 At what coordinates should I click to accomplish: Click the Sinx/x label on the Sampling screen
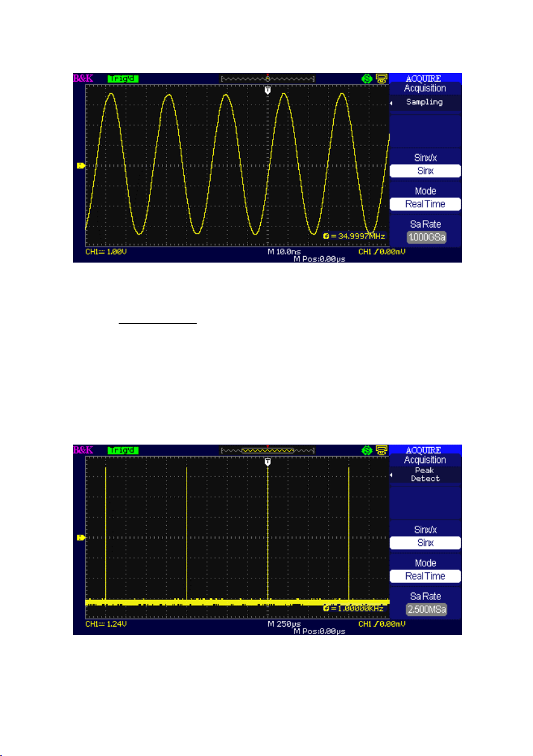click(x=425, y=158)
